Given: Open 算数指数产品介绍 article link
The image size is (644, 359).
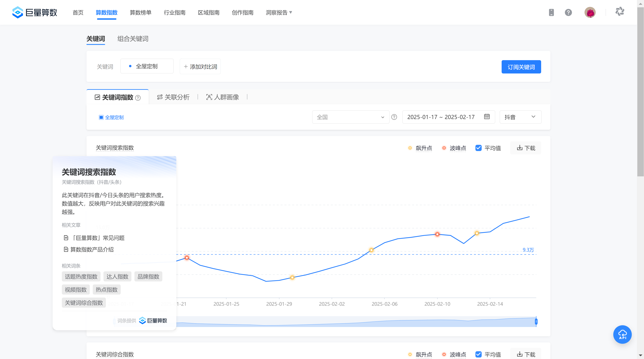Looking at the screenshot, I should tap(89, 249).
